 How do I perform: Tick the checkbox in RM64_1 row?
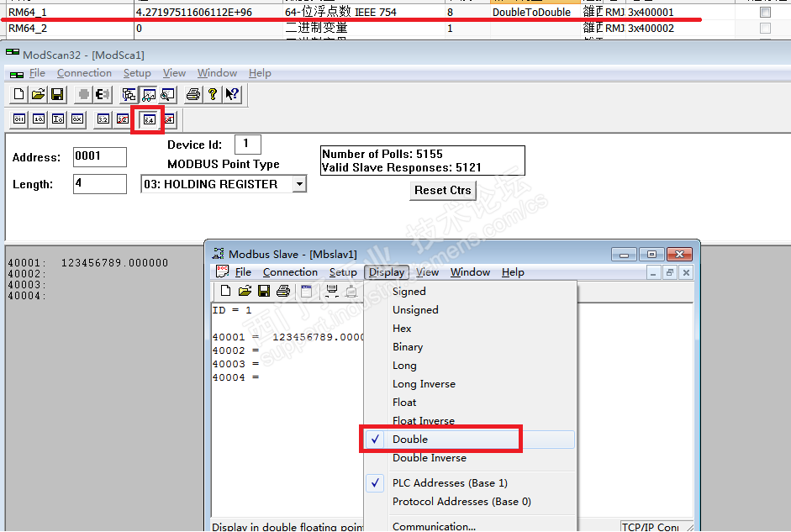[765, 12]
